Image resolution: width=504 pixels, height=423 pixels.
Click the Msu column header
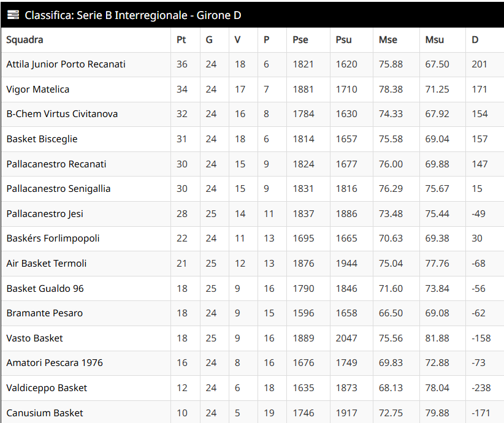(435, 40)
